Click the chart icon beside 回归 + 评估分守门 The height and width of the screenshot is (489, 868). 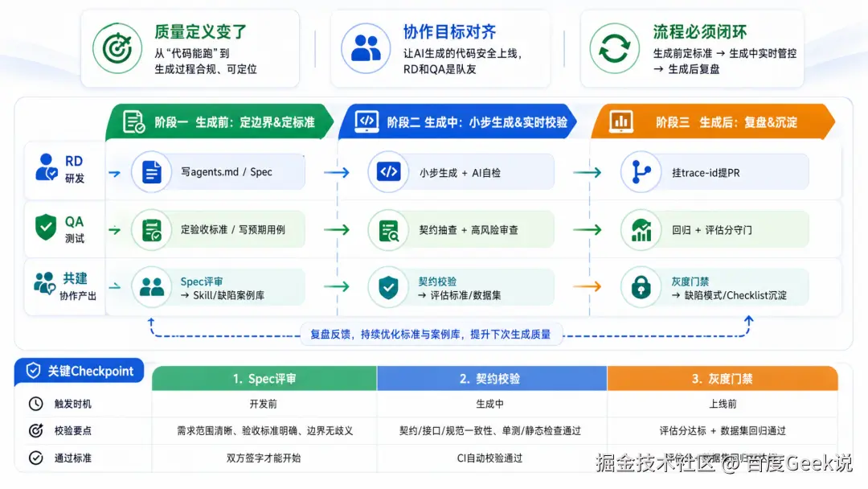641,230
